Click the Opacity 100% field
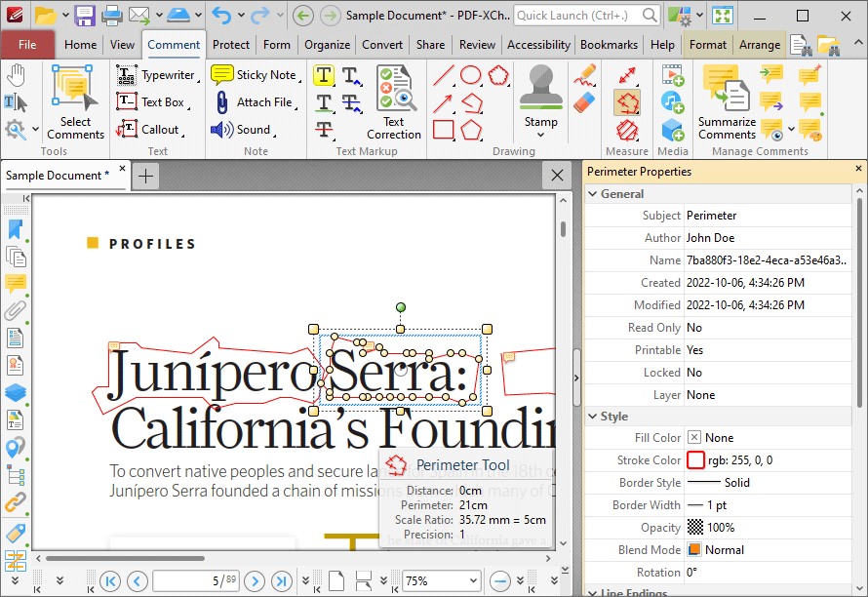Screen dimensions: 868x597 [768, 528]
